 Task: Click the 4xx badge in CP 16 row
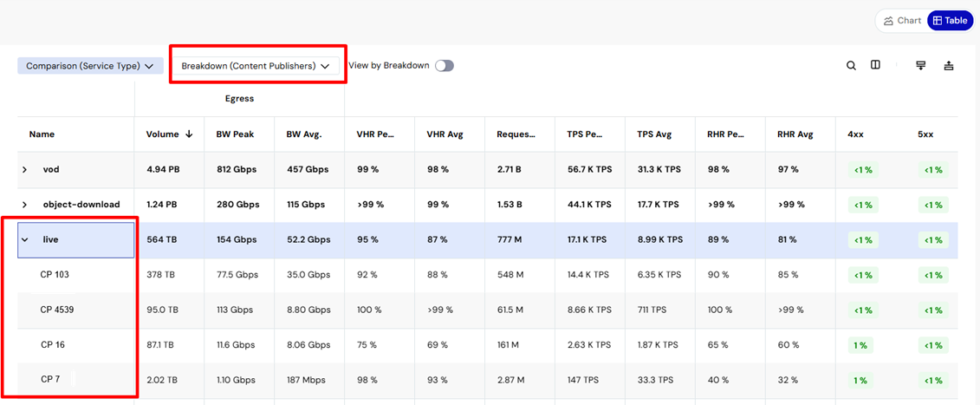coord(860,345)
